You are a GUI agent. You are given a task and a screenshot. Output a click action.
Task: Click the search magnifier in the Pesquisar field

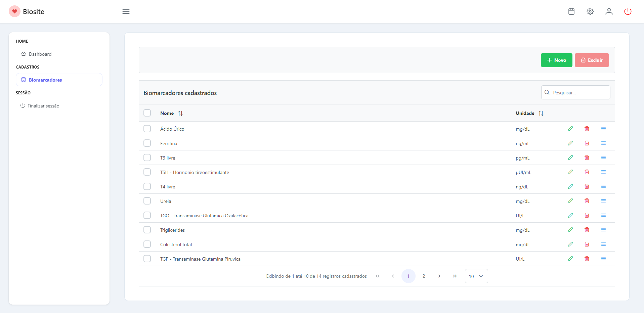547,92
